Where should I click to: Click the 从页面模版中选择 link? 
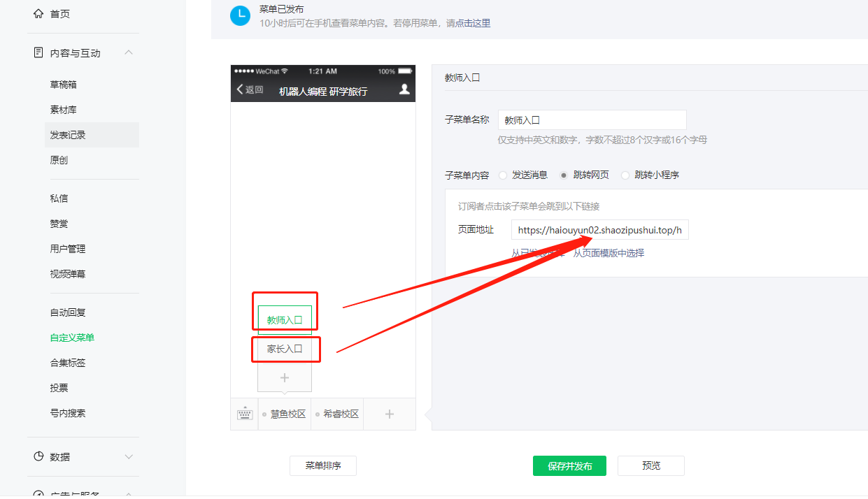pos(609,253)
